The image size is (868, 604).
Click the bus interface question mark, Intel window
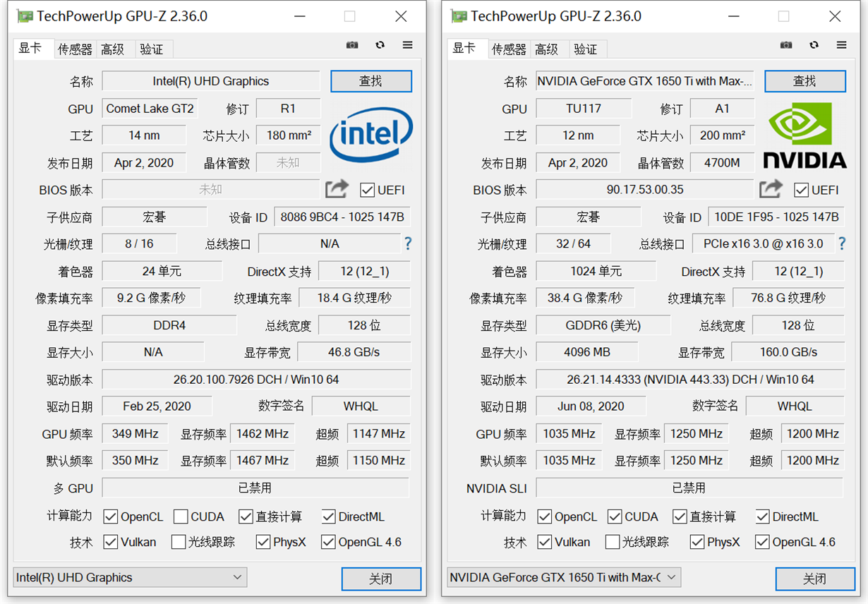(x=408, y=243)
